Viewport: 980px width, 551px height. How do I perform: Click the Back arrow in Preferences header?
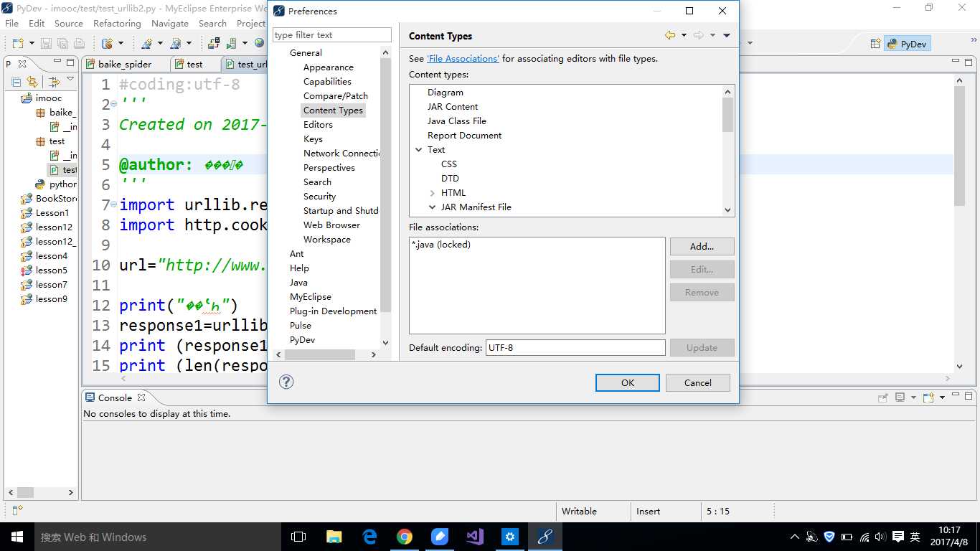tap(670, 35)
